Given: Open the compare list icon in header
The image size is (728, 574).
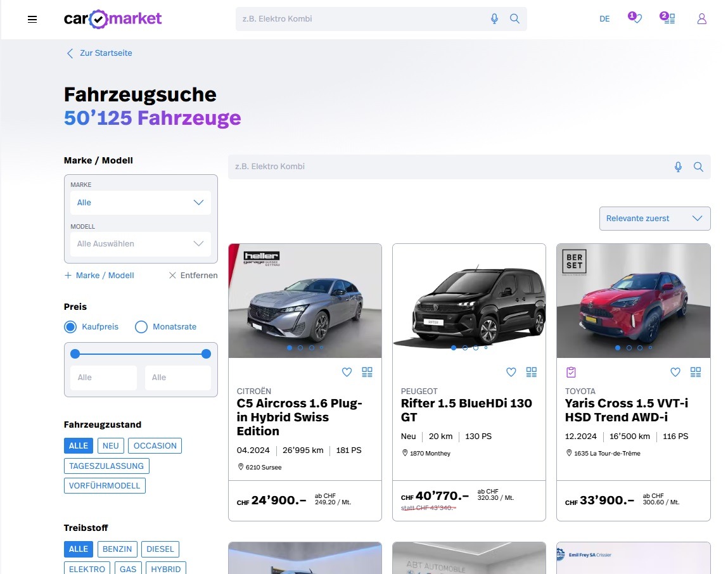Looking at the screenshot, I should pyautogui.click(x=669, y=19).
